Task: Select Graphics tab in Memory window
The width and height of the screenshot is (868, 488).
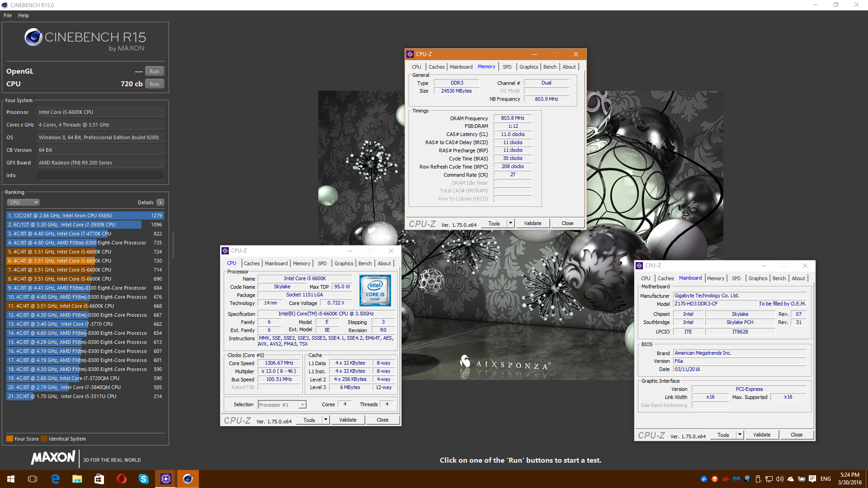Action: pyautogui.click(x=528, y=67)
